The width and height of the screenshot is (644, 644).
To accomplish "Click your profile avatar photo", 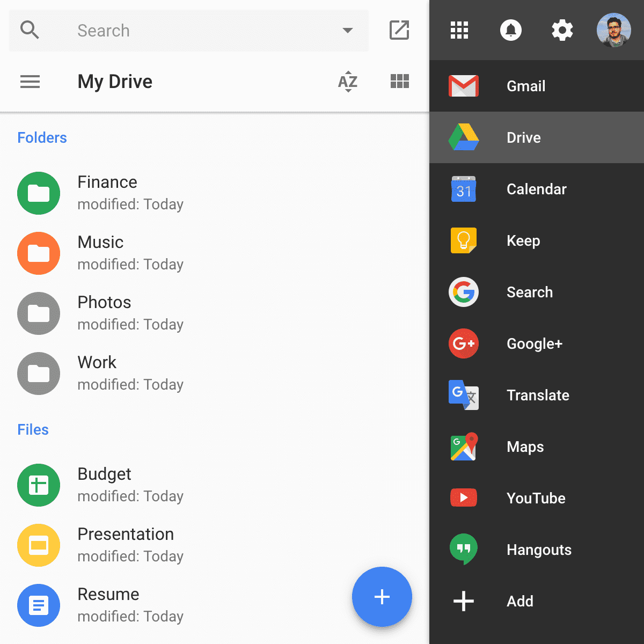I will click(x=613, y=30).
